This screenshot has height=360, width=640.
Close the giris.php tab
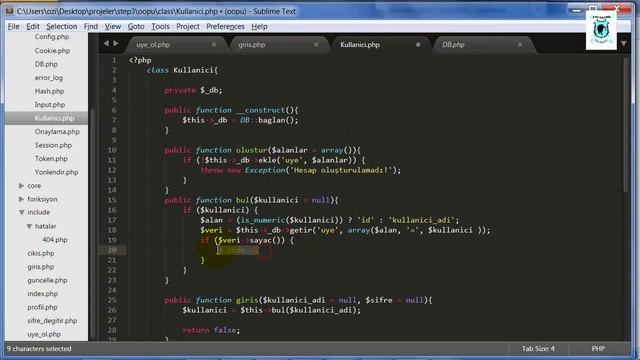tap(316, 44)
